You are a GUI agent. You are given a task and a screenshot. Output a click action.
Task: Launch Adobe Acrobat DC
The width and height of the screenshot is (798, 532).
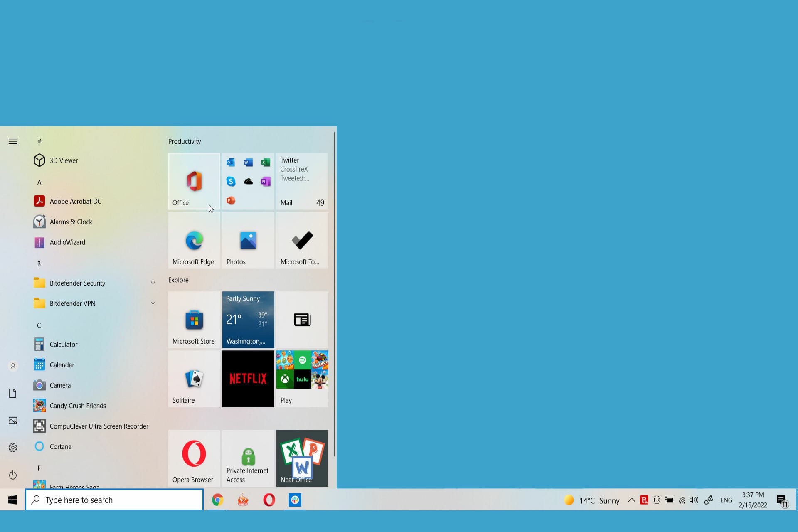(95, 201)
